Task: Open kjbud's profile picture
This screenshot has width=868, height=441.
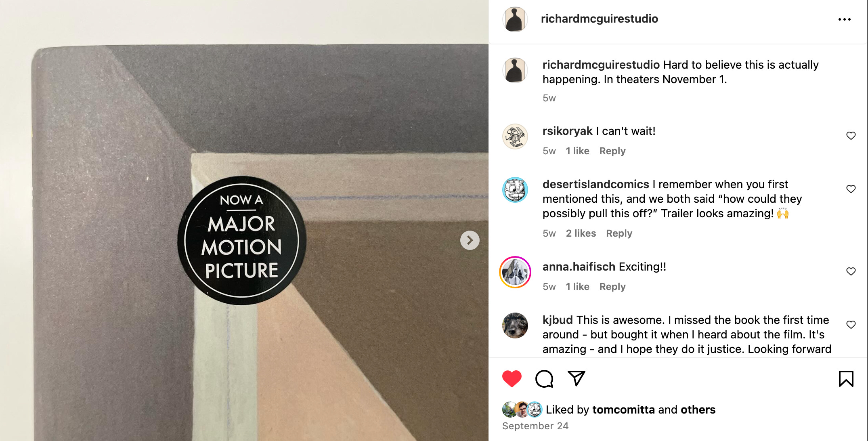Action: pos(515,325)
